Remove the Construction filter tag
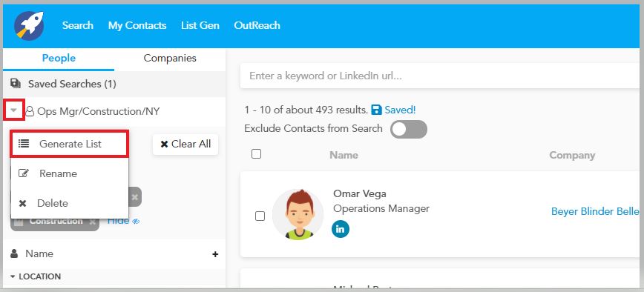Screen dimensions: 644x292 tap(93, 222)
